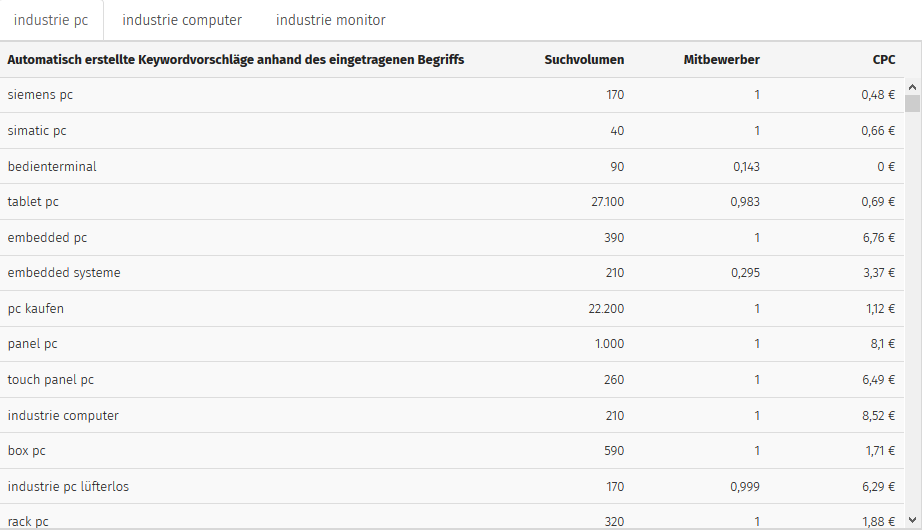Click the industrie pc lüfterlos keyword
This screenshot has width=922, height=532.
[x=68, y=487]
